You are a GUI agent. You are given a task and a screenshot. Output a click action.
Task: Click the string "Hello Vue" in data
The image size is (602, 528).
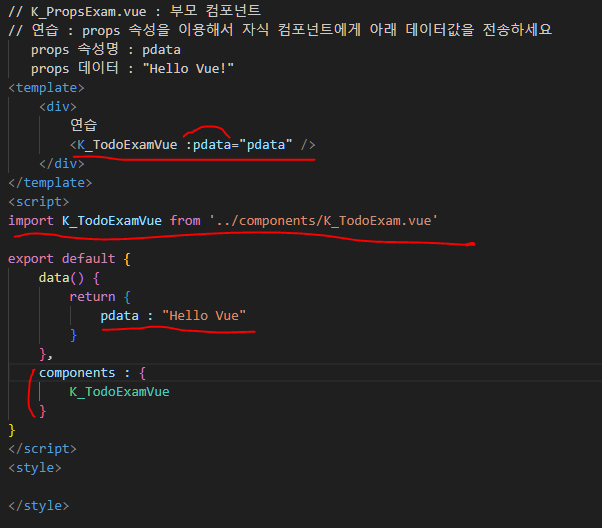(204, 316)
